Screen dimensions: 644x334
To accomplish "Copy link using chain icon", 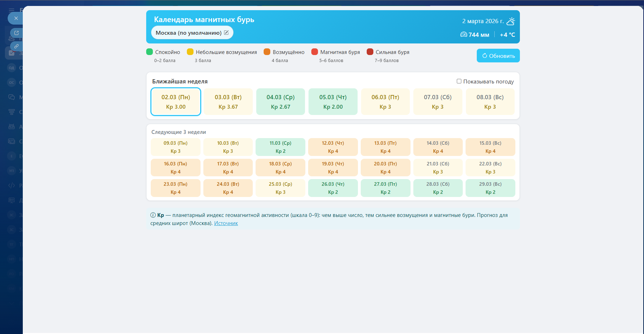I will coord(16,46).
